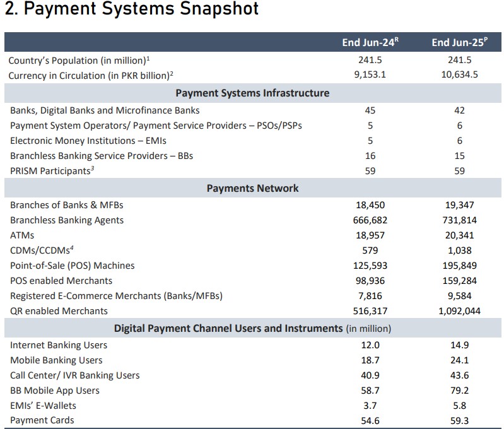Click the EMIs' E-Wallets row label
Screen dimensions: 504x429
pos(43,406)
